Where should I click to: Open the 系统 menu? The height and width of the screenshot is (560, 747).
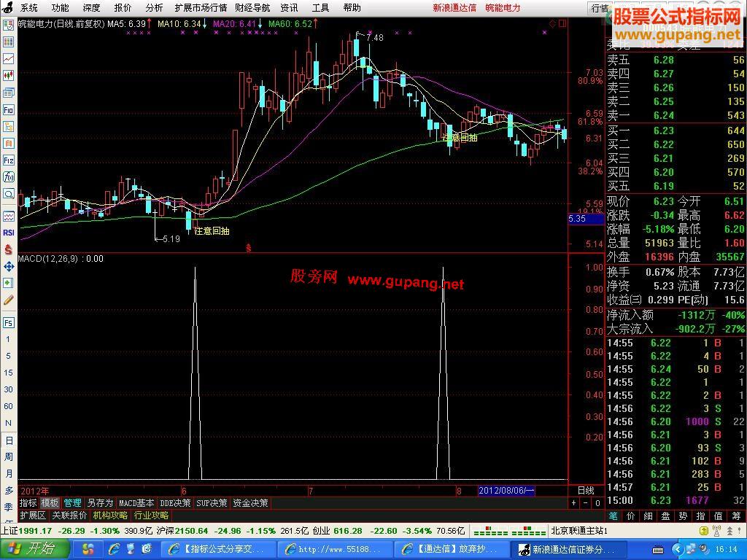pyautogui.click(x=29, y=7)
